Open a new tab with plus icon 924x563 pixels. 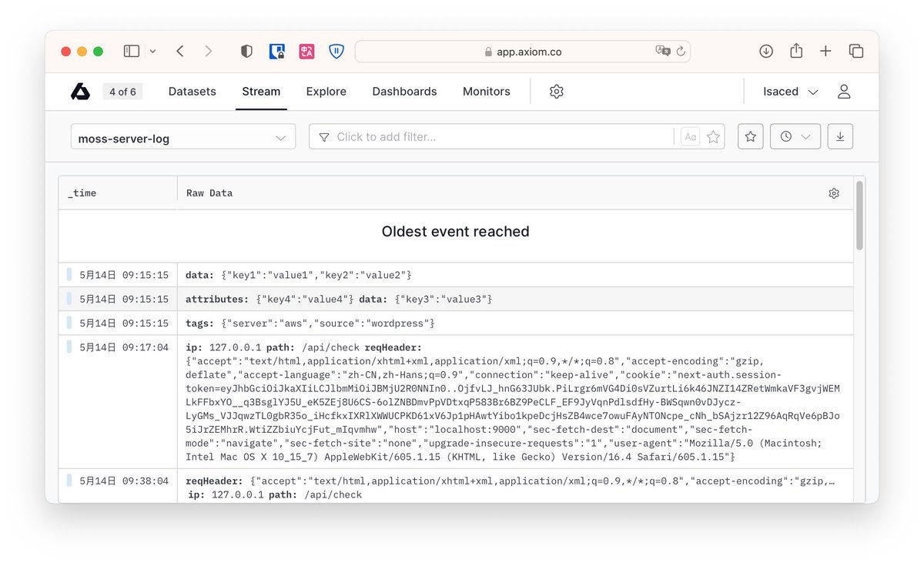coord(825,51)
